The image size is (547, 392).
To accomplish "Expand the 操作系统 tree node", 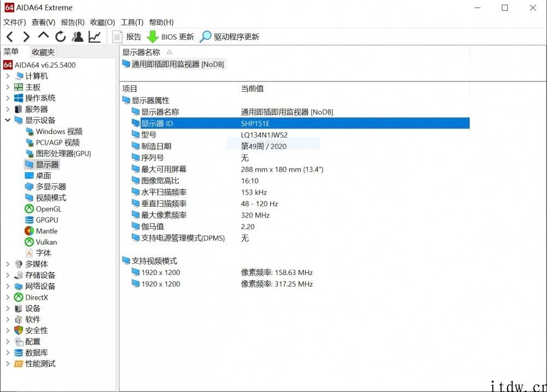I will pyautogui.click(x=8, y=98).
